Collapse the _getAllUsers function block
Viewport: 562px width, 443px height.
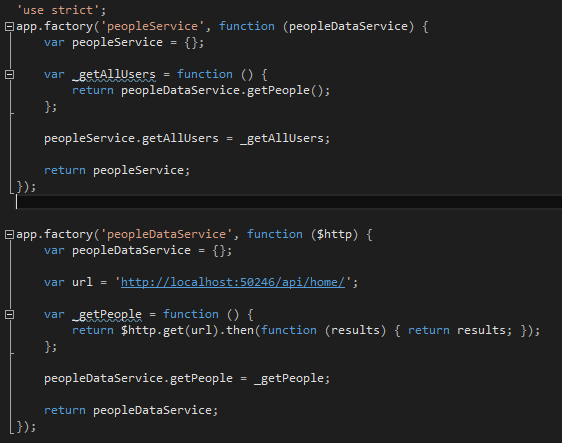(x=9, y=75)
